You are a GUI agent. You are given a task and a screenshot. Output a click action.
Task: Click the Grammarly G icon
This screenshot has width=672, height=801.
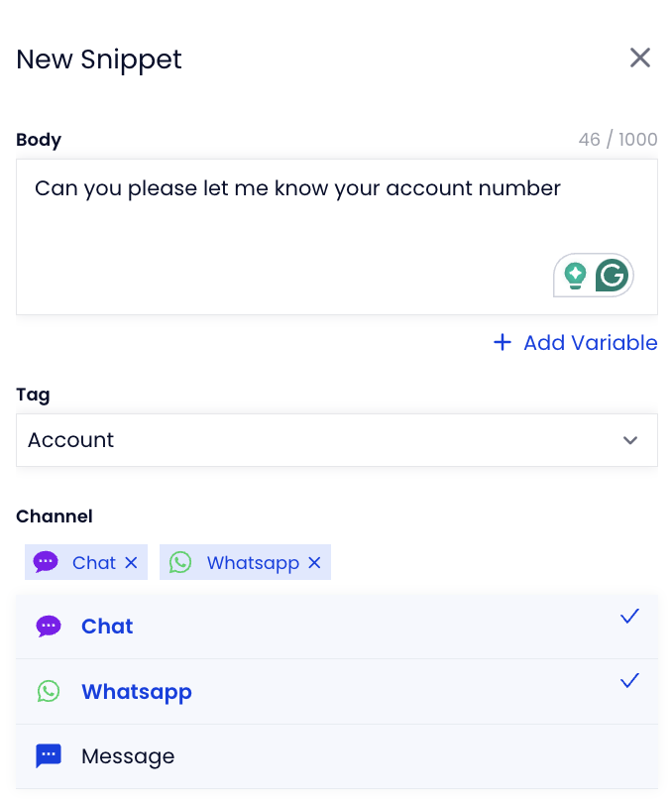[612, 276]
